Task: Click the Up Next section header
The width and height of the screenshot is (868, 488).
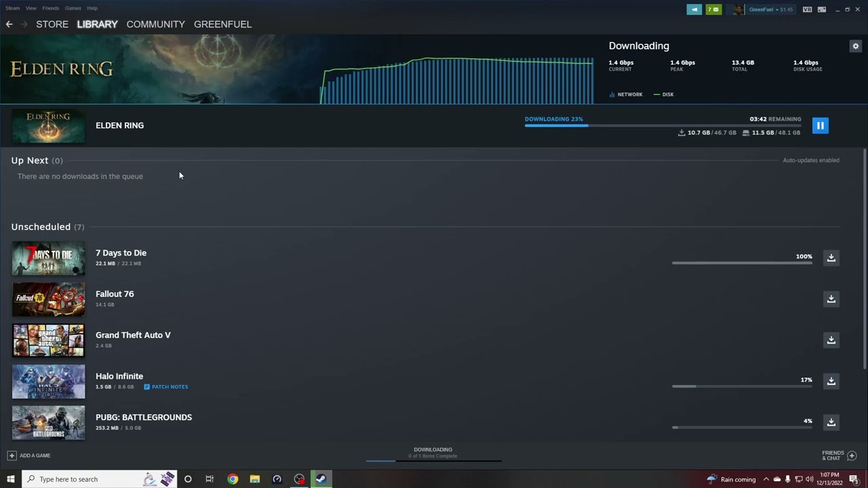Action: [x=37, y=161]
